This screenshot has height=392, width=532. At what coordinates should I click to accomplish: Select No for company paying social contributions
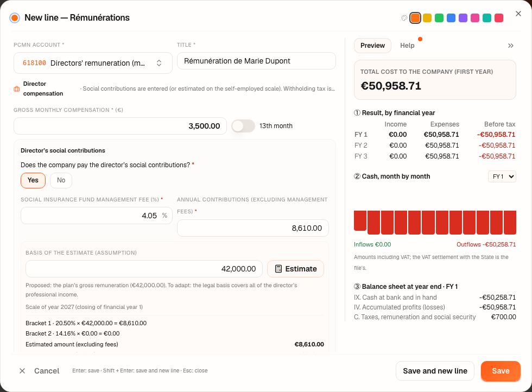(x=61, y=180)
